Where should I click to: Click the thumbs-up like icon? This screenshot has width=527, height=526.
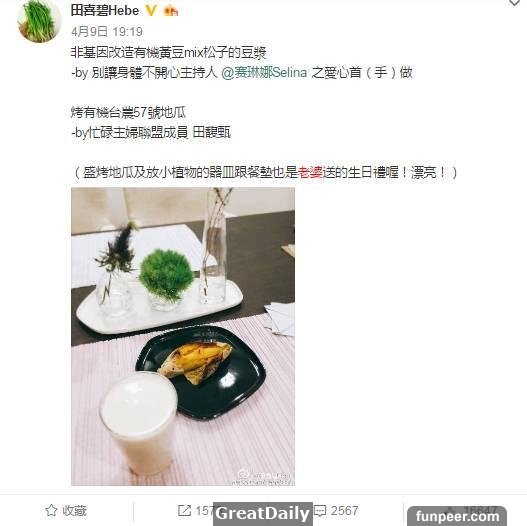pos(452,511)
